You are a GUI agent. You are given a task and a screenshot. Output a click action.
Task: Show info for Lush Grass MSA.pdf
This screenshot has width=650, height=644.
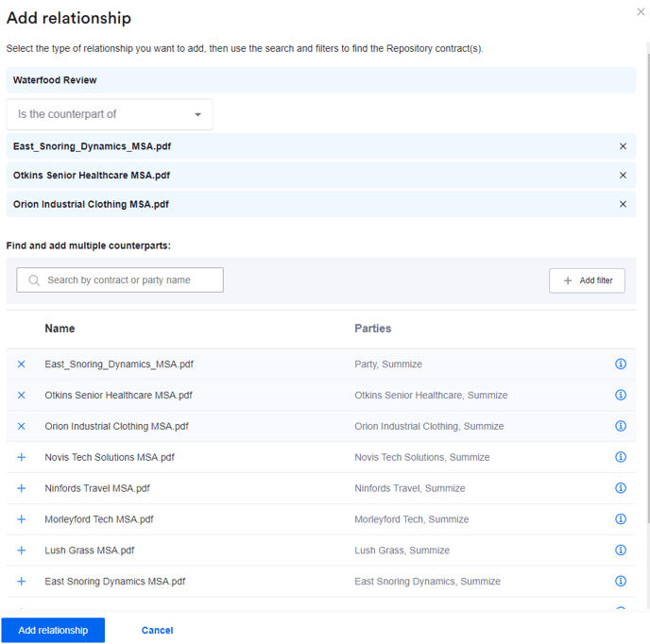coord(621,551)
